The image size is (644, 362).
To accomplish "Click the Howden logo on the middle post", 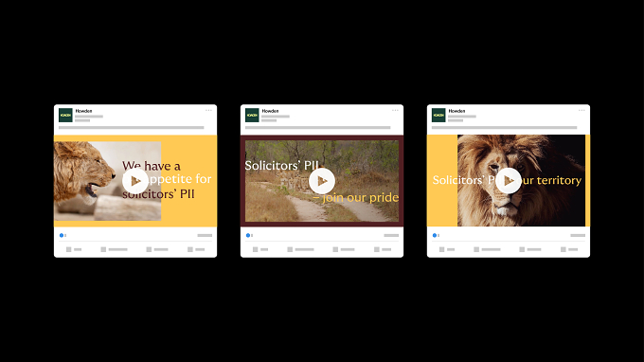I will [x=252, y=115].
